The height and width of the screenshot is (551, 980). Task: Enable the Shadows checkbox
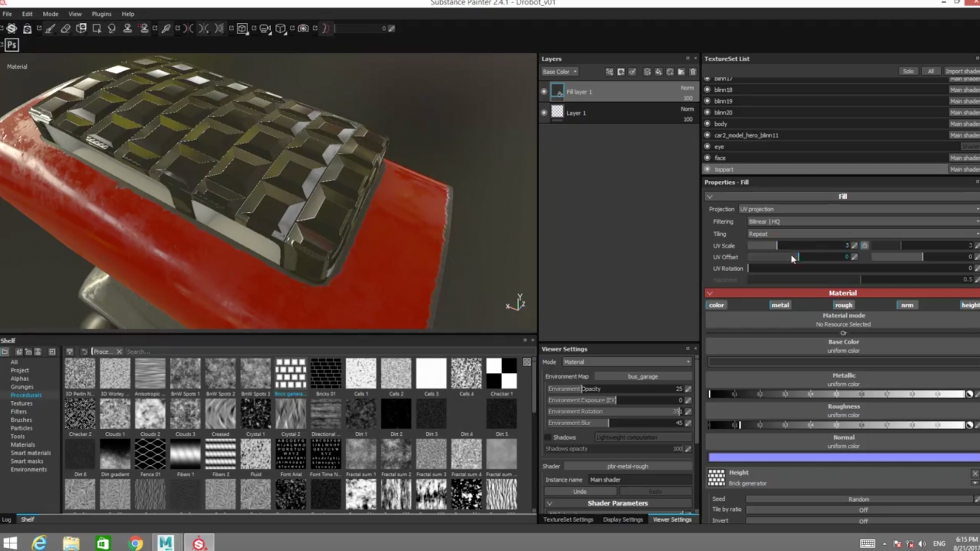(x=548, y=437)
